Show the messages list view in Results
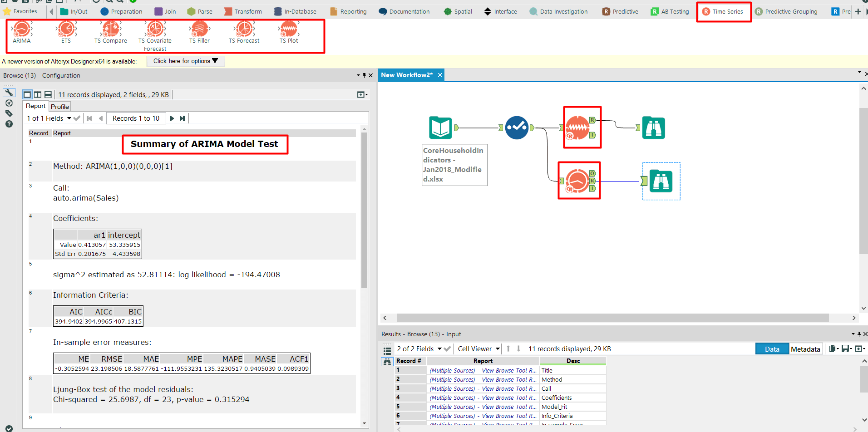This screenshot has height=432, width=868. [387, 350]
